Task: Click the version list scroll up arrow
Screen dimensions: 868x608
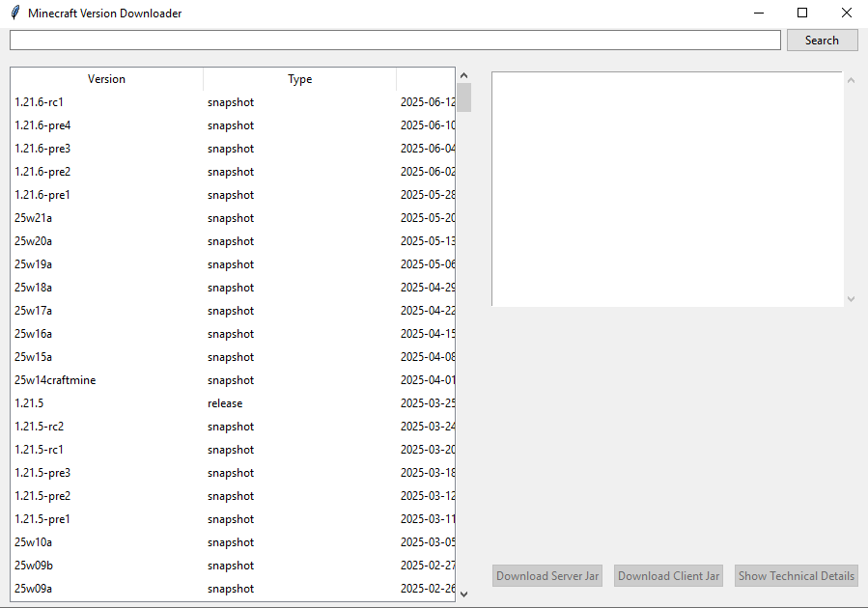Action: point(463,75)
